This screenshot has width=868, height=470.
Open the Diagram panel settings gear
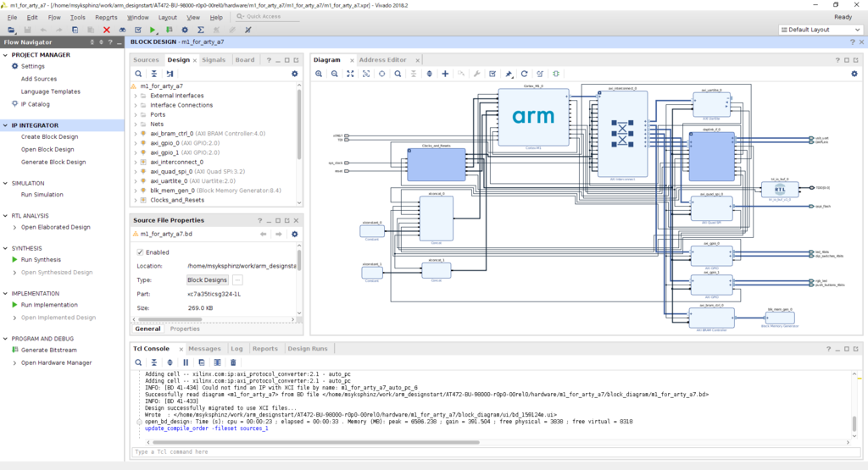(x=854, y=74)
